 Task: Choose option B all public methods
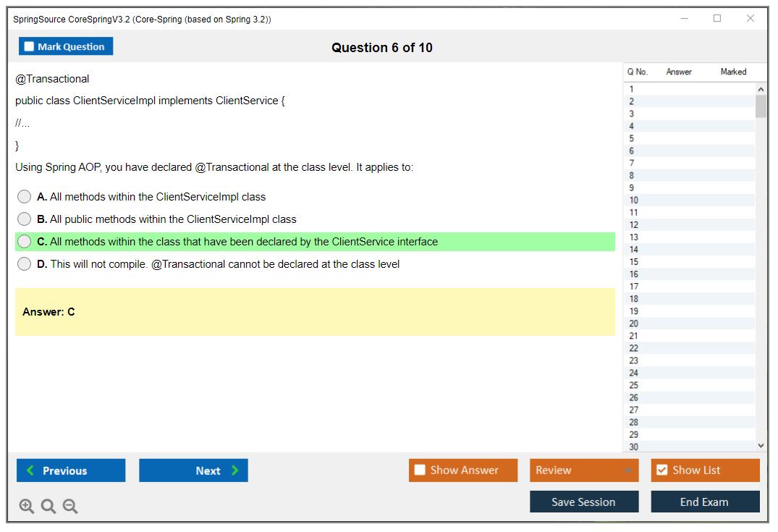25,219
